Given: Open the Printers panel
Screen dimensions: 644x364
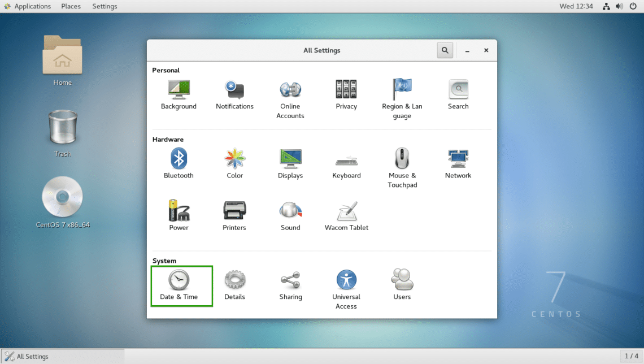Looking at the screenshot, I should pos(234,215).
